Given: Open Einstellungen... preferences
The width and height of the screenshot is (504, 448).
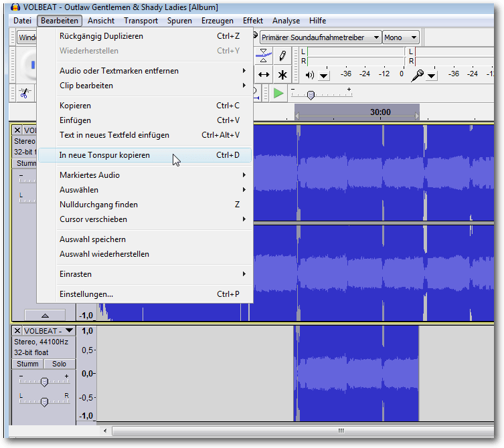Looking at the screenshot, I should (145, 294).
